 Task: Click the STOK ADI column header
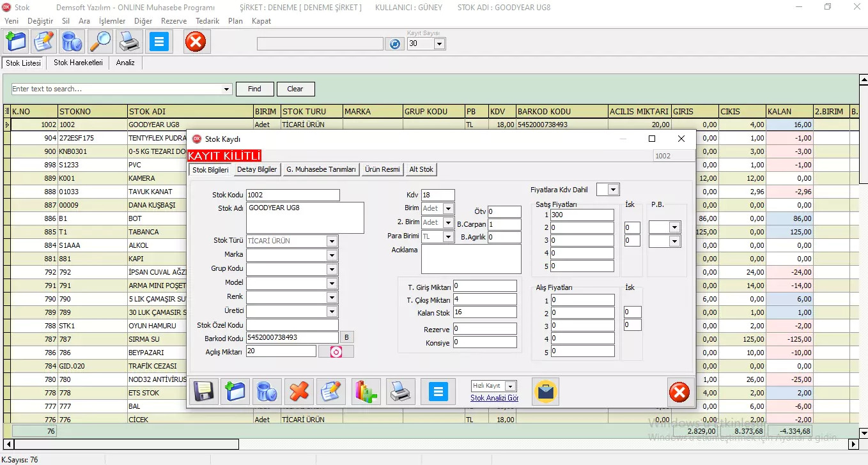[190, 111]
